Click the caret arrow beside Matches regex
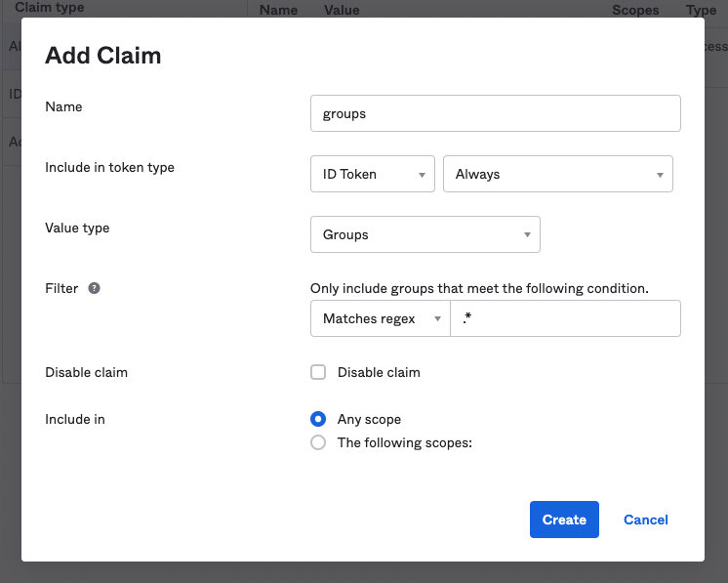 click(436, 319)
